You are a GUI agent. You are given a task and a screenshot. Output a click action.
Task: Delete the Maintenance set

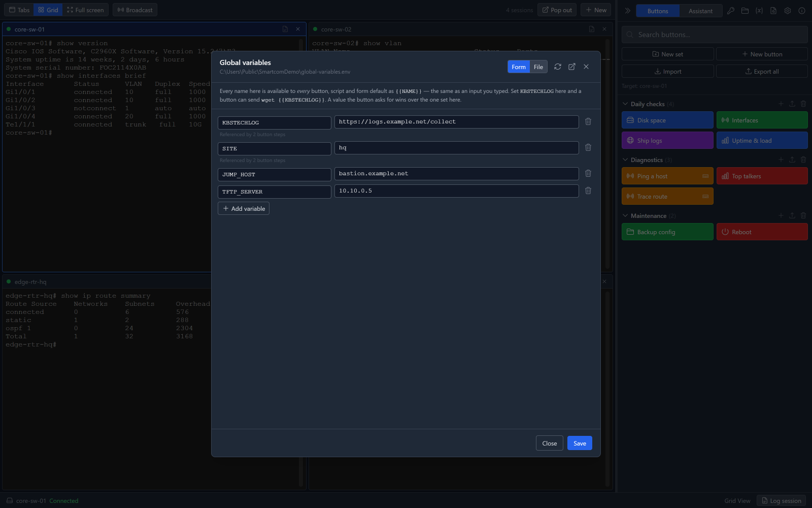pos(803,215)
